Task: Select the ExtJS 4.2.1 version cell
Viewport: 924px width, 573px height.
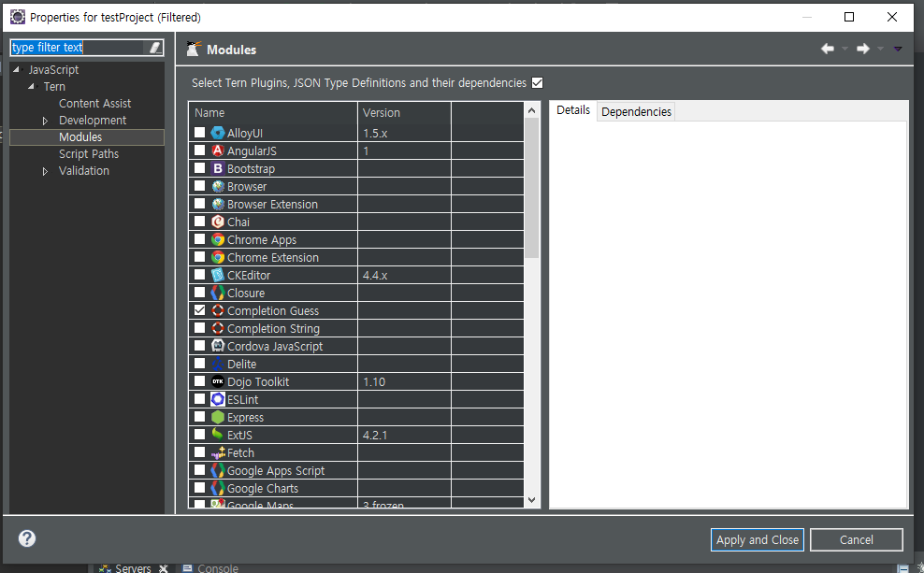Action: click(x=404, y=435)
